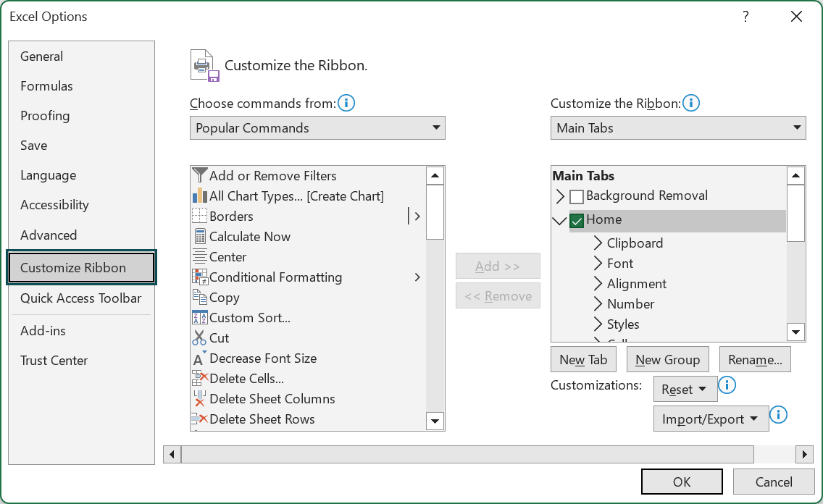The width and height of the screenshot is (823, 504).
Task: Click the << Remove button
Action: point(498,295)
